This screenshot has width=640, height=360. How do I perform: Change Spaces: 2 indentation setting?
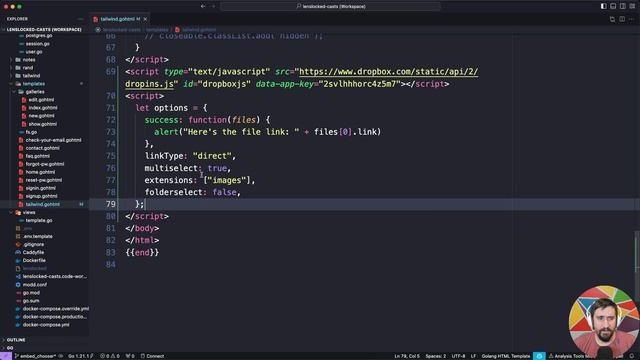436,356
